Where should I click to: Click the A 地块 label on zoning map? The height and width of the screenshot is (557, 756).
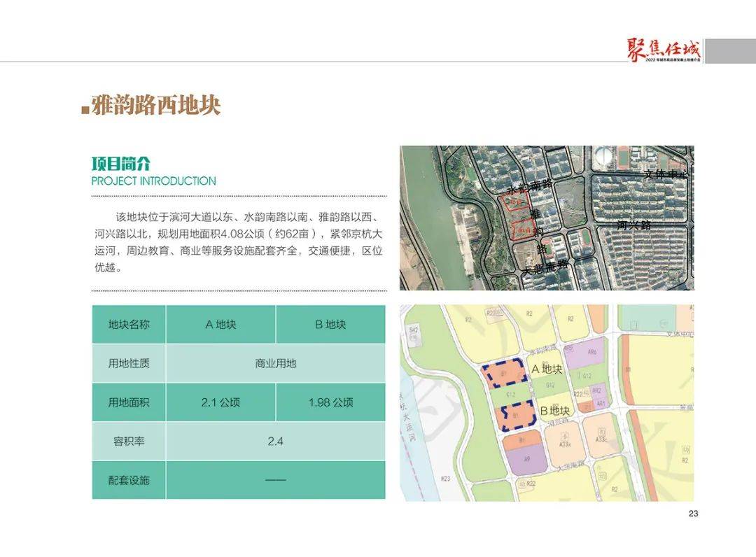click(547, 369)
